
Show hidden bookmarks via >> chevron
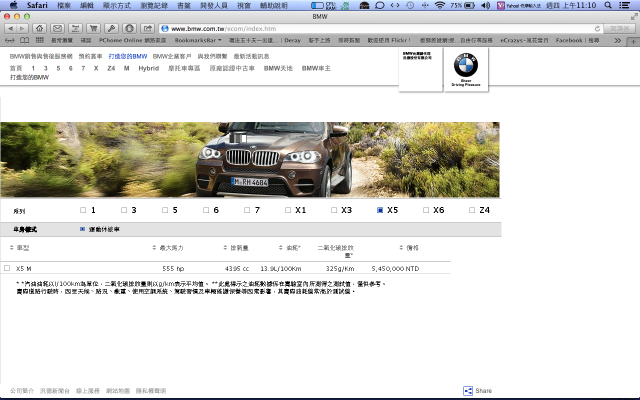(x=618, y=40)
